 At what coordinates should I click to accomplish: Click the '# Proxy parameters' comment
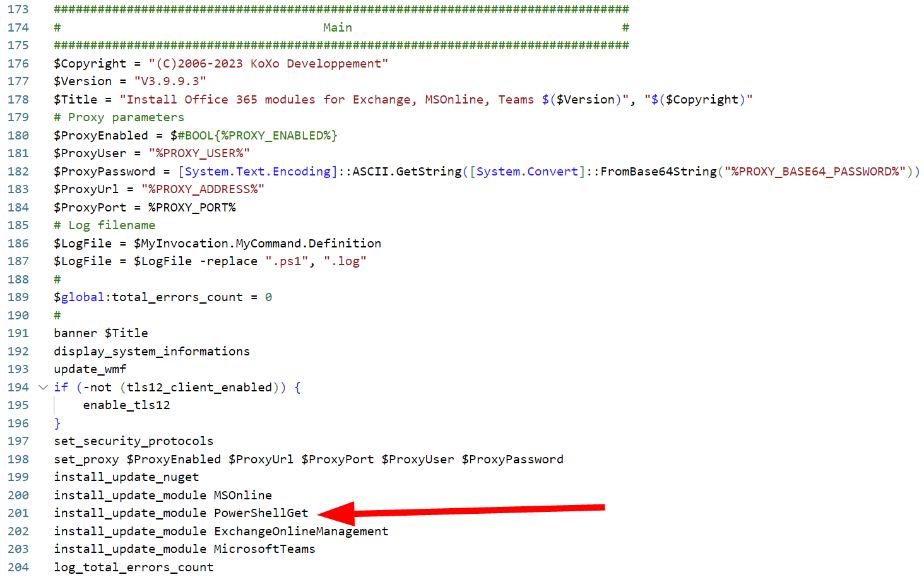pyautogui.click(x=119, y=117)
